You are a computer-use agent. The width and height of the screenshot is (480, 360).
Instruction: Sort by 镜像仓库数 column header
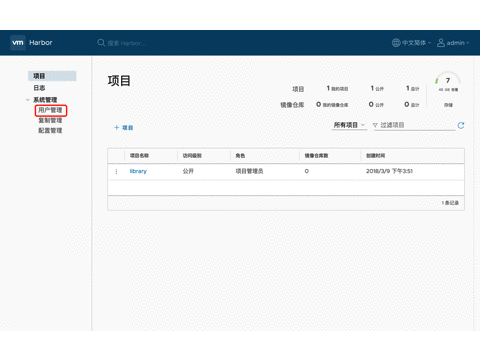[x=316, y=156]
